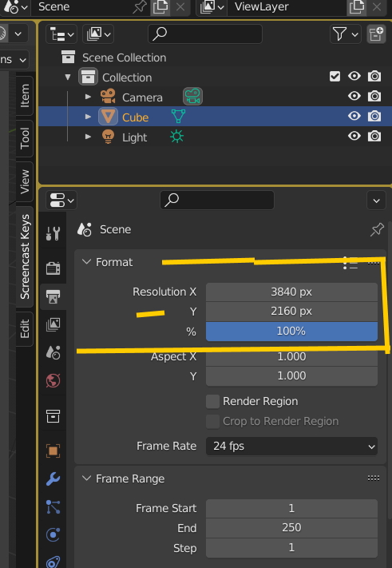The height and width of the screenshot is (568, 392).
Task: Open the Modifier wrench properties icon
Action: pos(53,479)
